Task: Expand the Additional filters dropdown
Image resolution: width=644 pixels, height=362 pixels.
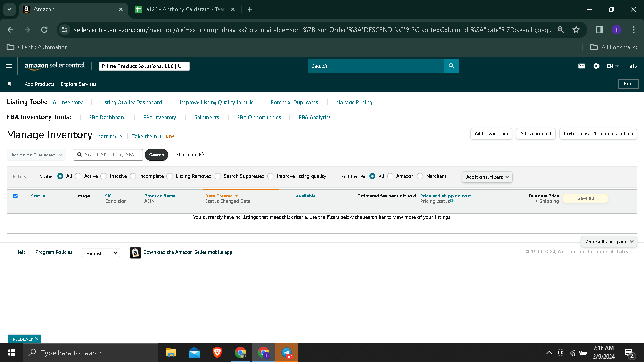Action: 487,177
